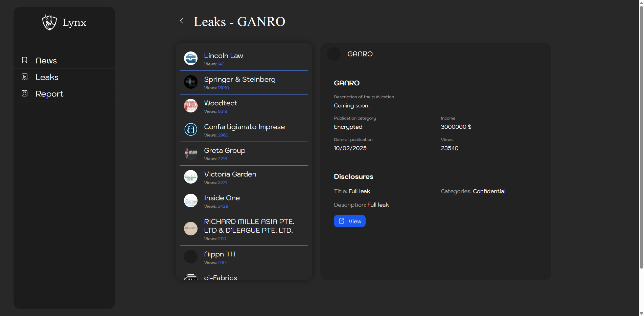This screenshot has height=316, width=644.
Task: Click the News bookmark icon
Action: [25, 60]
